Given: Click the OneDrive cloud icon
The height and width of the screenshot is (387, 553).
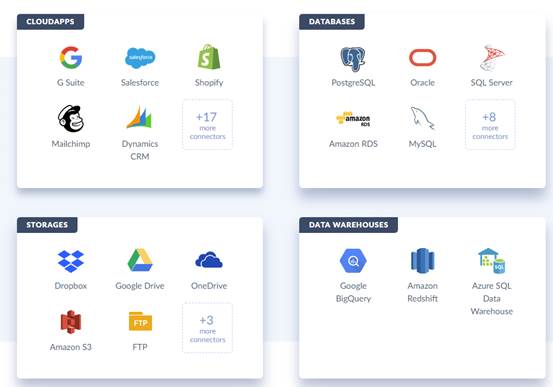Looking at the screenshot, I should [x=209, y=260].
